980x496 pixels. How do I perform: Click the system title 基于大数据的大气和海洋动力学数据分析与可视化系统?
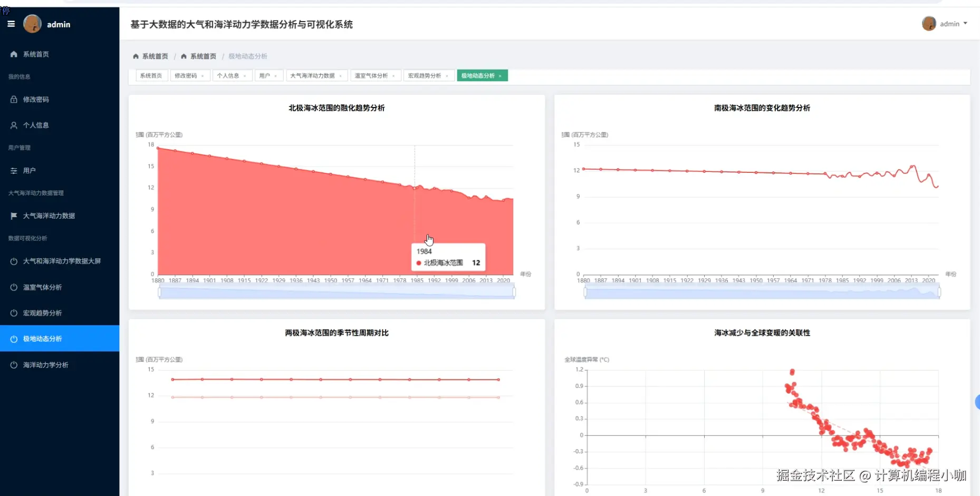tap(242, 24)
